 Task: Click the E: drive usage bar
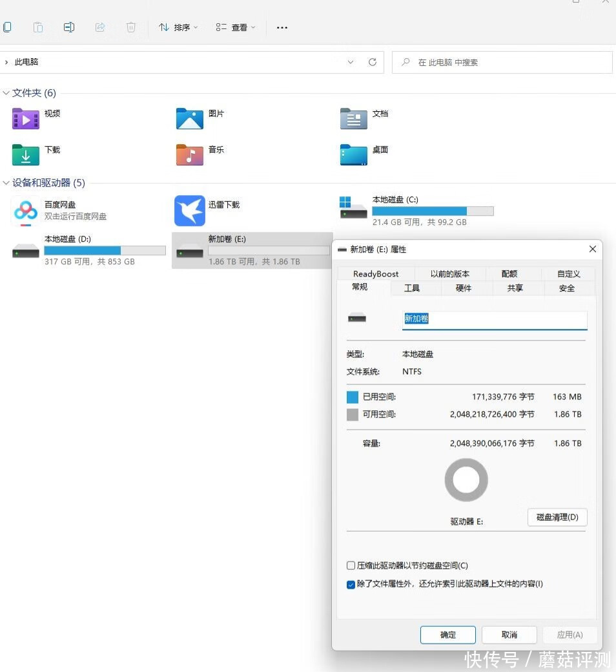pyautogui.click(x=269, y=250)
